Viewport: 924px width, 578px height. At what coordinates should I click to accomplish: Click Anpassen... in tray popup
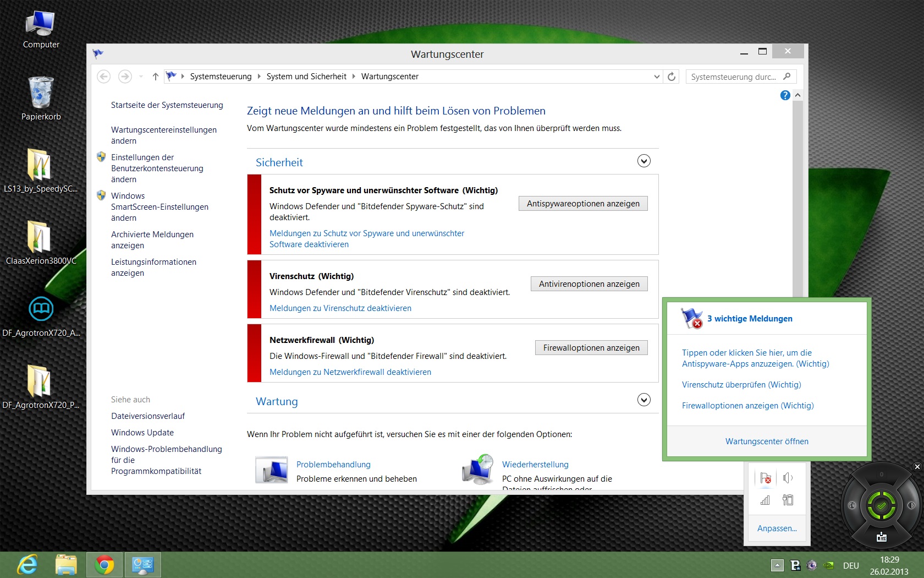777,528
